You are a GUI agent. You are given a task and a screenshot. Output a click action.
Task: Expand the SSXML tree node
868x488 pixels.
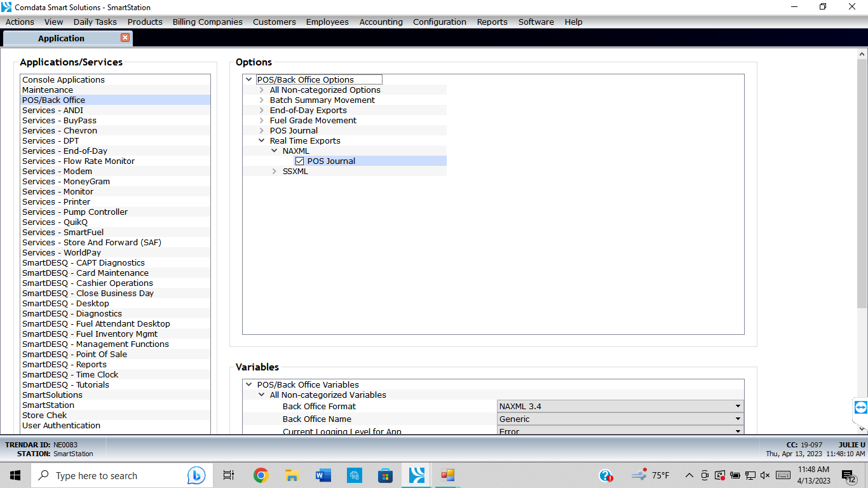275,172
